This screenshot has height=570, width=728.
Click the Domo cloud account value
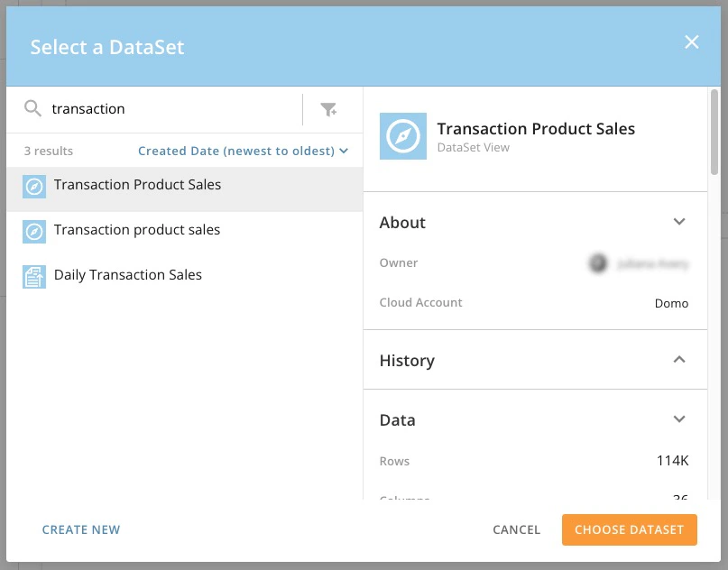(x=671, y=304)
